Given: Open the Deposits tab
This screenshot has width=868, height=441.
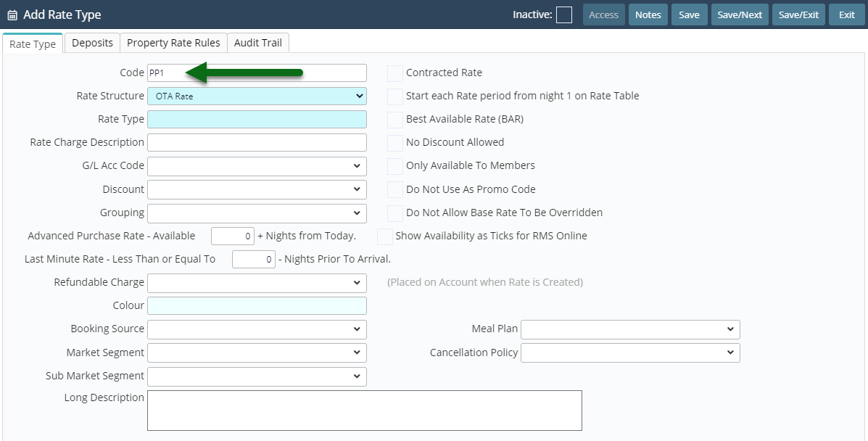Looking at the screenshot, I should click(x=92, y=43).
